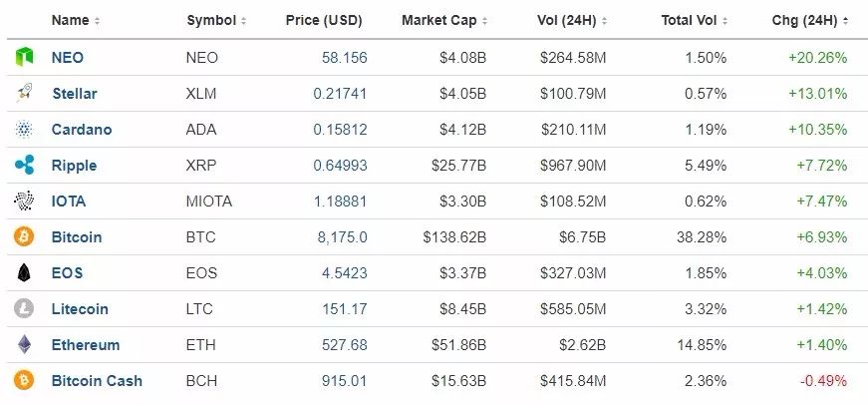Click the Ethereum diamond icon
868x406 pixels.
(24, 344)
